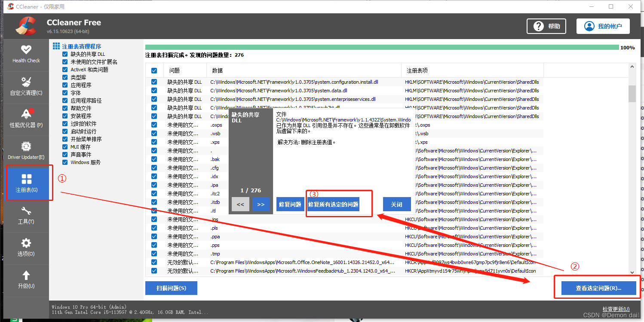Open Driver Updater section
This screenshot has height=322, width=644.
26,151
